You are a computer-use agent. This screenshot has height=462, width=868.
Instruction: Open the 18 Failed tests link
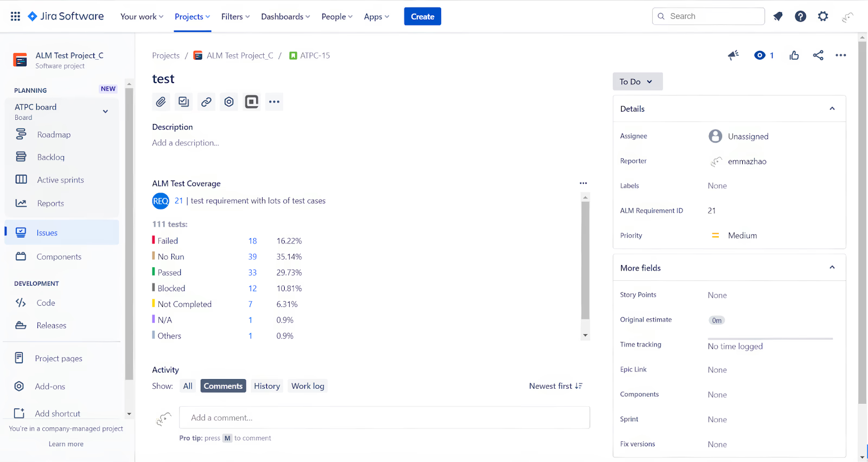click(x=253, y=241)
